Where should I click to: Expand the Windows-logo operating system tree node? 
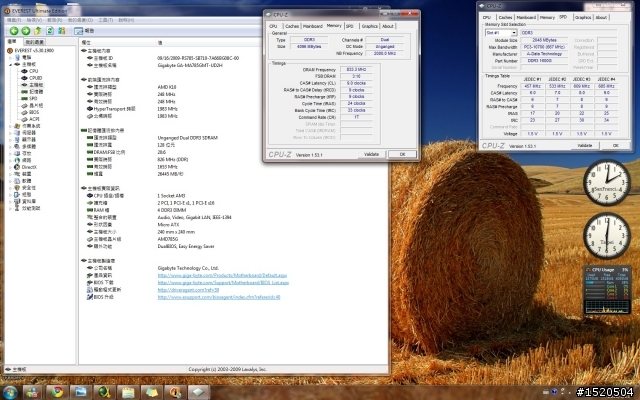10,126
